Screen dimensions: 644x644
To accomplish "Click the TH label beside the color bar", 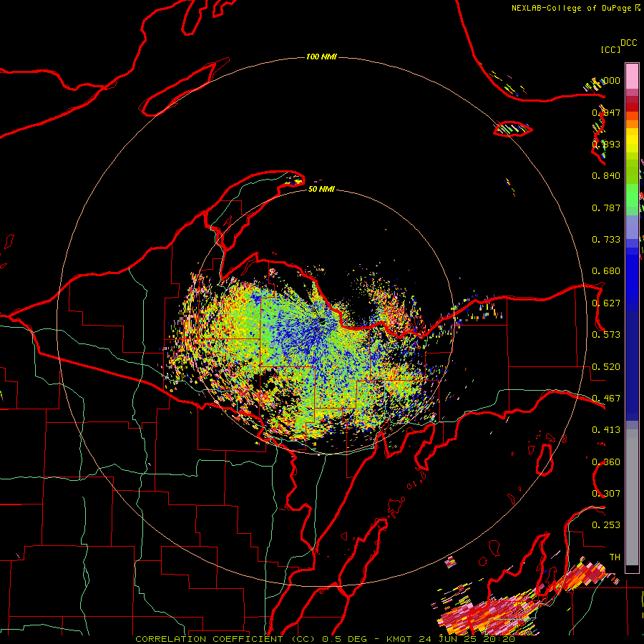I will tap(615, 557).
